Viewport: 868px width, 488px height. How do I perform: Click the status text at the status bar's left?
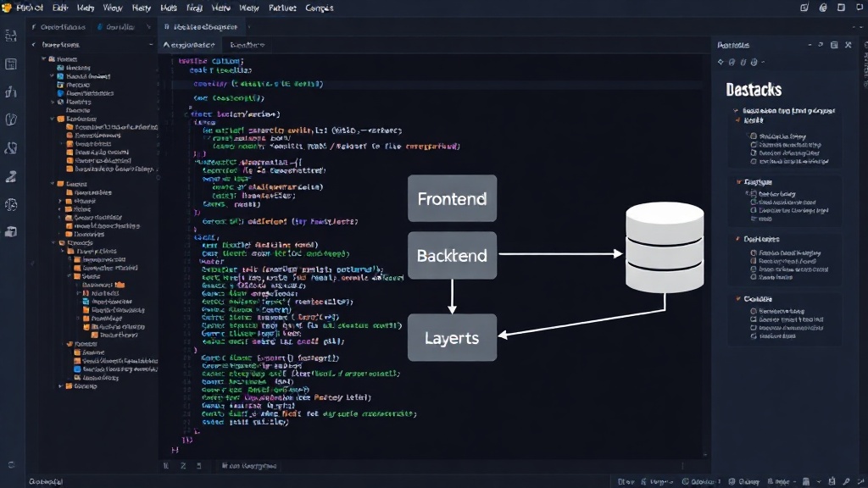click(46, 481)
